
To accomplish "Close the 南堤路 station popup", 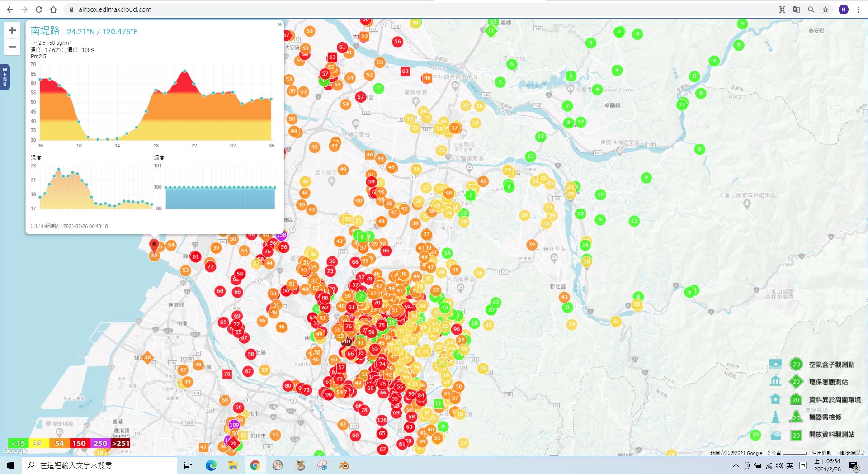I will click(280, 24).
